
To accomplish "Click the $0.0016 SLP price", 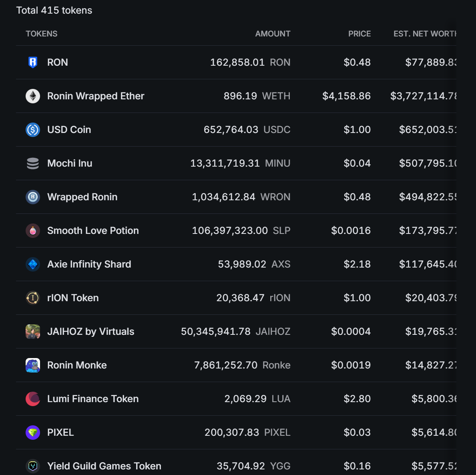I will [x=351, y=231].
